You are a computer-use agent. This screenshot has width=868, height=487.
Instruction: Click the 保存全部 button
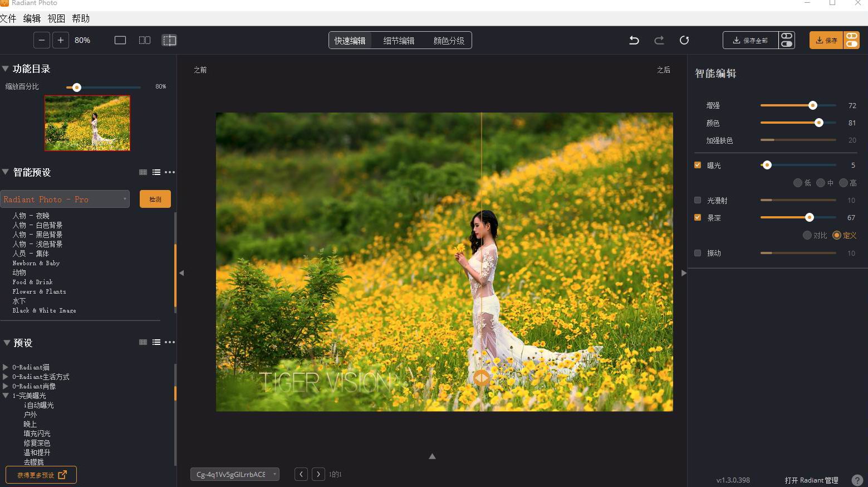[751, 40]
